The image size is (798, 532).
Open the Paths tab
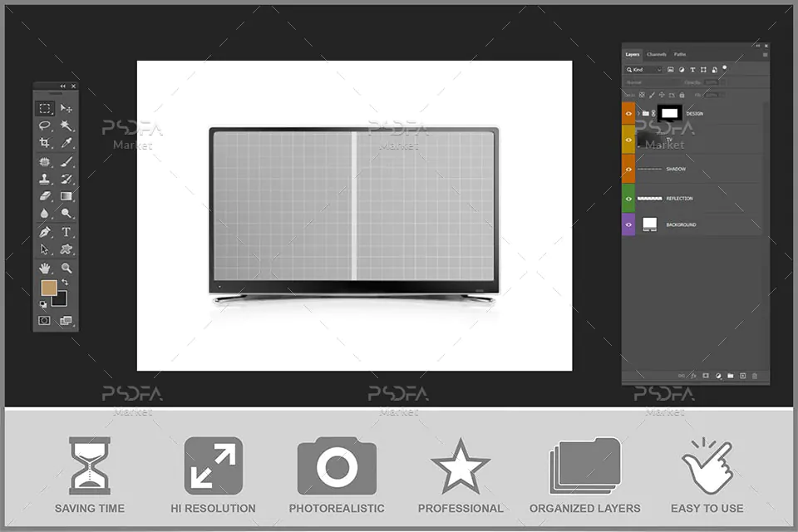(680, 55)
